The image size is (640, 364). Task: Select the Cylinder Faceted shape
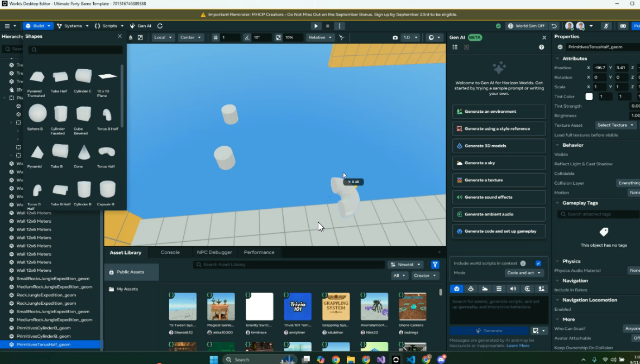coord(60,120)
